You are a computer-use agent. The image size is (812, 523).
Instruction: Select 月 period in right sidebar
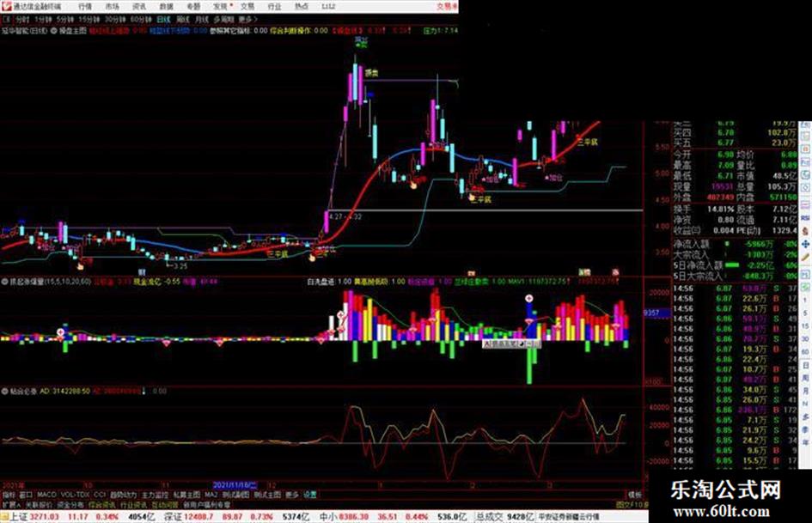click(x=805, y=391)
